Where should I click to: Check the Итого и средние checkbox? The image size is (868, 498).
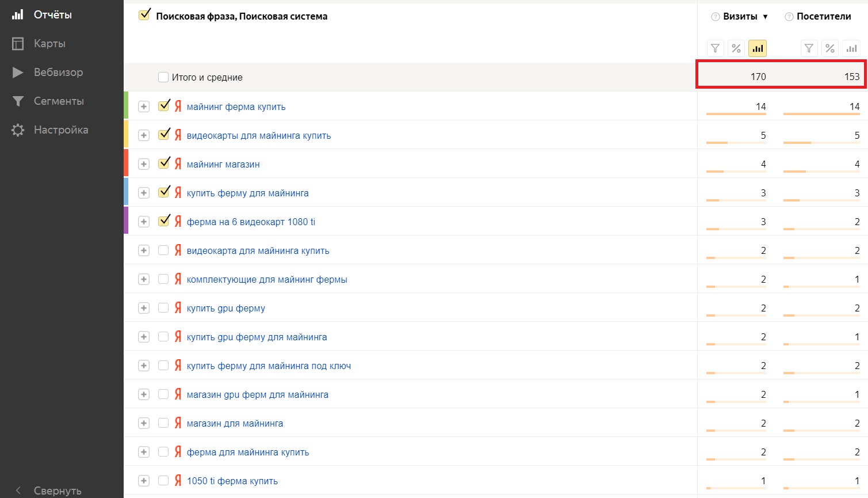click(x=163, y=77)
